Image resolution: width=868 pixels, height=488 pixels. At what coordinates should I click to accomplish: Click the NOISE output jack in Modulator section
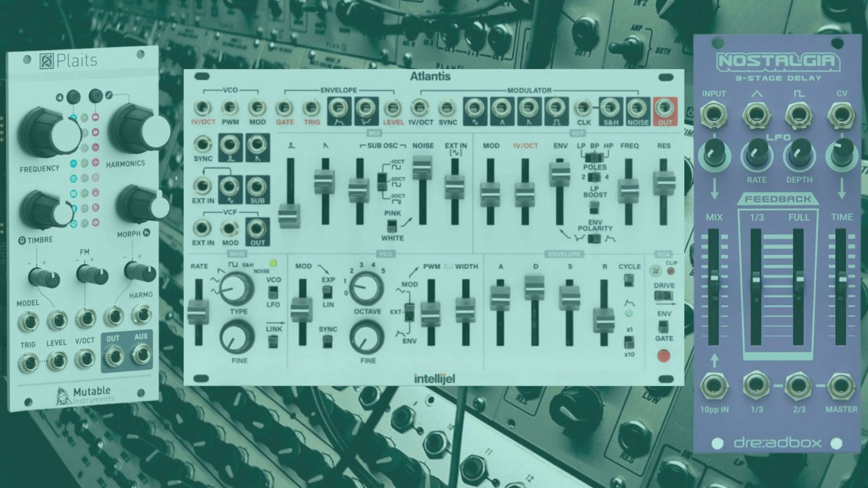click(637, 108)
